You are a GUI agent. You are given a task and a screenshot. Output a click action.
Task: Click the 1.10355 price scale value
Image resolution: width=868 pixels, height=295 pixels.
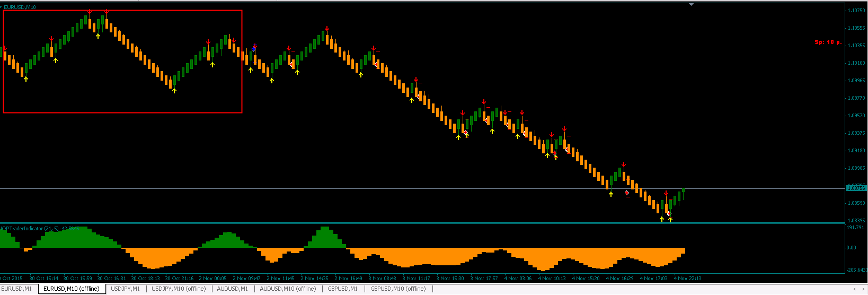(856, 46)
